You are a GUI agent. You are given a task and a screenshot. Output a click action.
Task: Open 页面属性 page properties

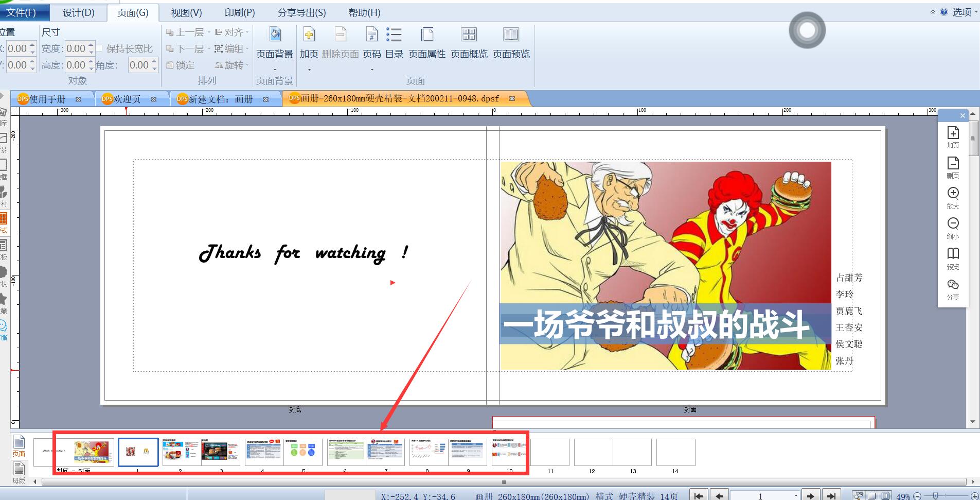426,43
